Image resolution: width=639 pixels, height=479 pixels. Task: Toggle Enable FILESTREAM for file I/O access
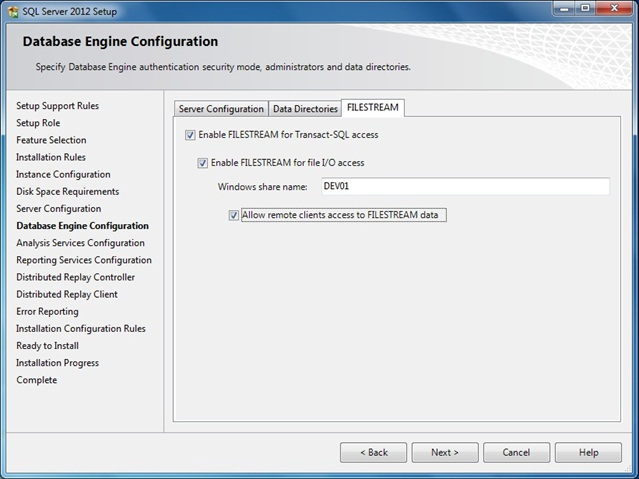[203, 163]
